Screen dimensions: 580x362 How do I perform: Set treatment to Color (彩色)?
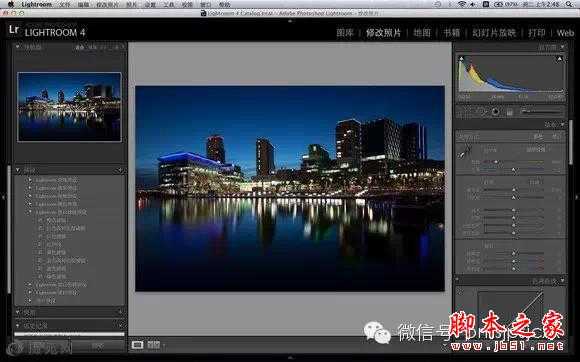(x=538, y=137)
